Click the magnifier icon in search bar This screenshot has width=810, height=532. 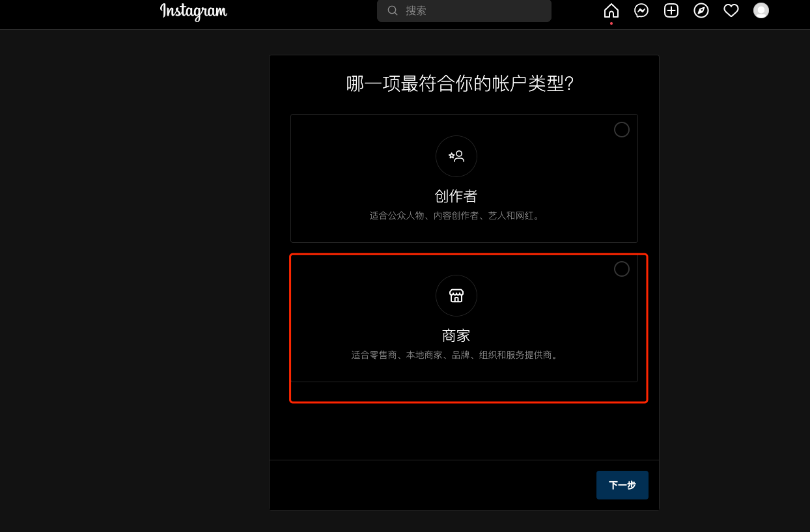pos(393,10)
